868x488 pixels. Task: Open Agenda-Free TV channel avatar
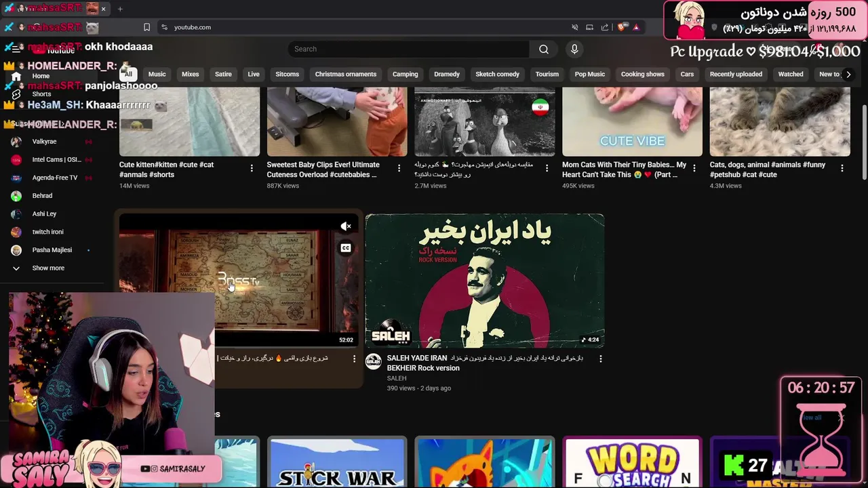pos(16,178)
